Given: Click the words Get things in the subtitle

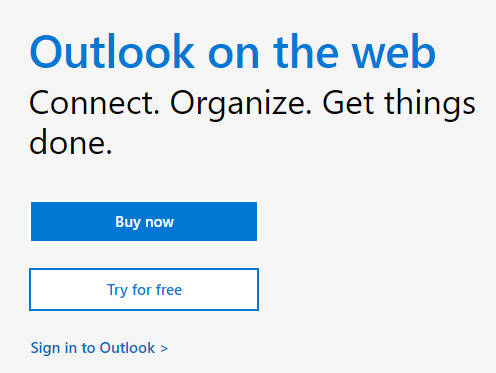Looking at the screenshot, I should [399, 104].
